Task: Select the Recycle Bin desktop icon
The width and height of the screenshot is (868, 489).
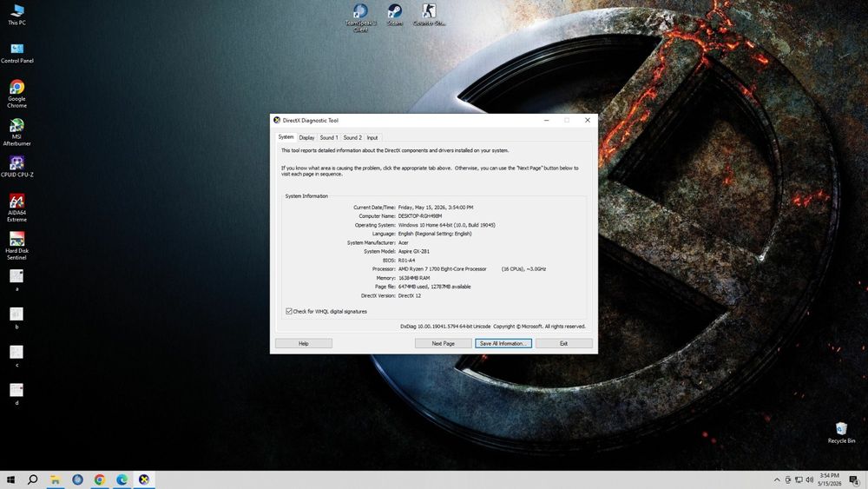Action: click(x=841, y=433)
